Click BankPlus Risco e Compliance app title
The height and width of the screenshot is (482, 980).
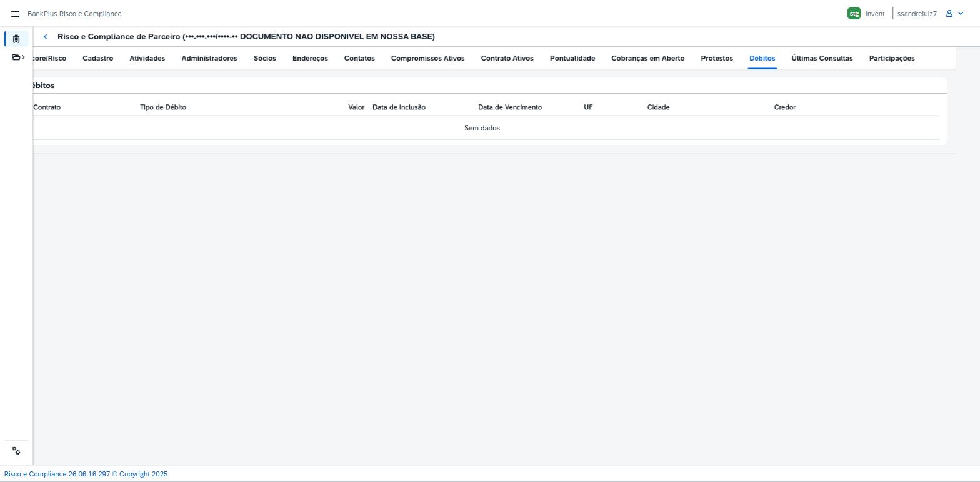tap(74, 14)
